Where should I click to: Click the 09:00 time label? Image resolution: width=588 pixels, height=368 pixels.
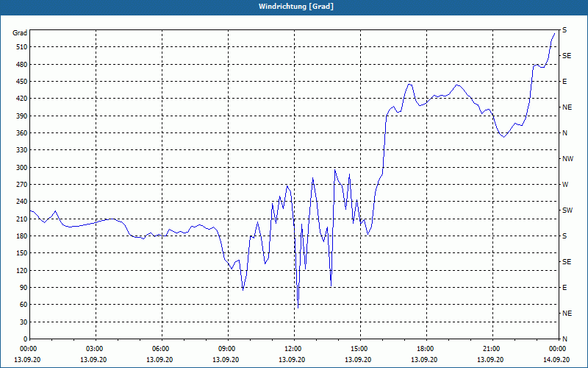click(x=228, y=348)
